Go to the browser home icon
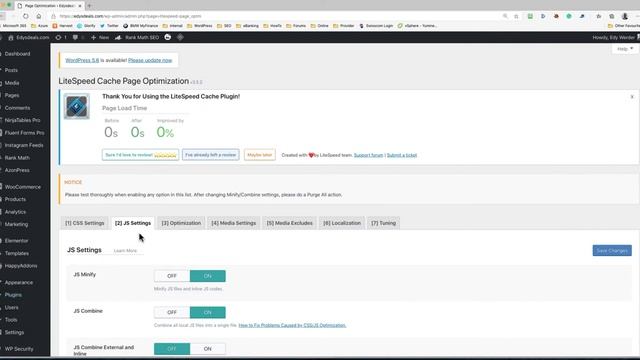 pyautogui.click(x=39, y=16)
